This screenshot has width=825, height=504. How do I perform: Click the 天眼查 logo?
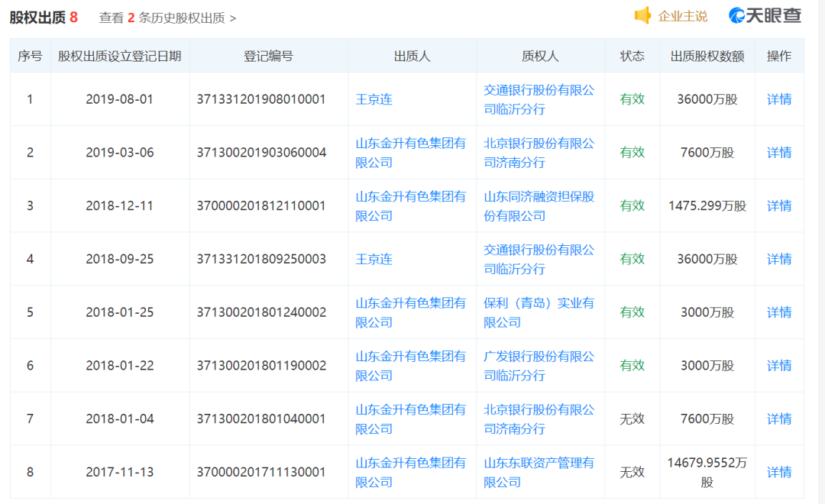(x=765, y=16)
